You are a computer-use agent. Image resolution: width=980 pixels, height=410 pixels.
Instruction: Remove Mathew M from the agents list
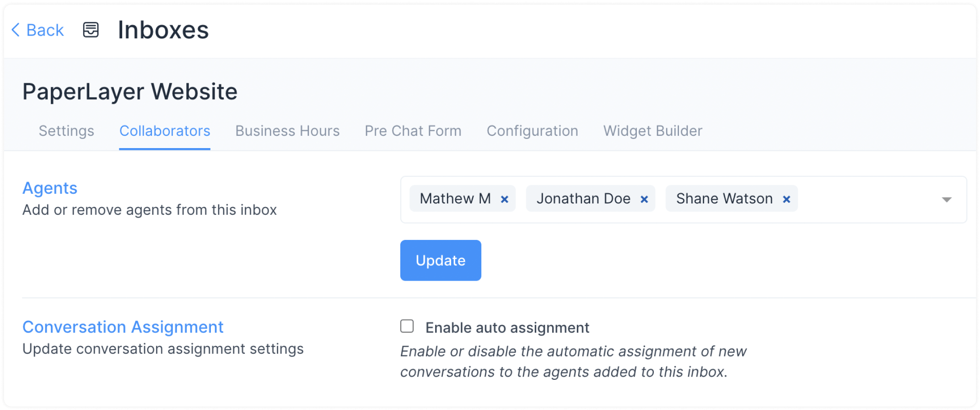pyautogui.click(x=505, y=199)
